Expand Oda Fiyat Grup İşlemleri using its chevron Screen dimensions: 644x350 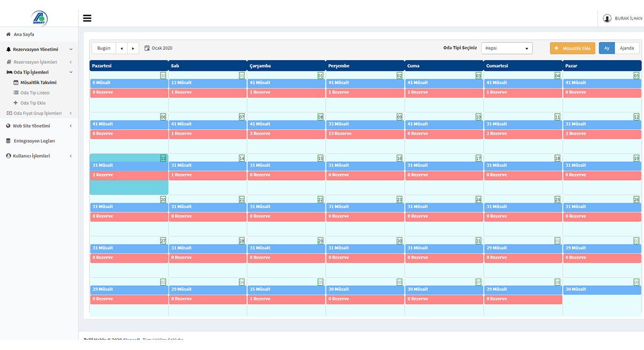tap(71, 113)
